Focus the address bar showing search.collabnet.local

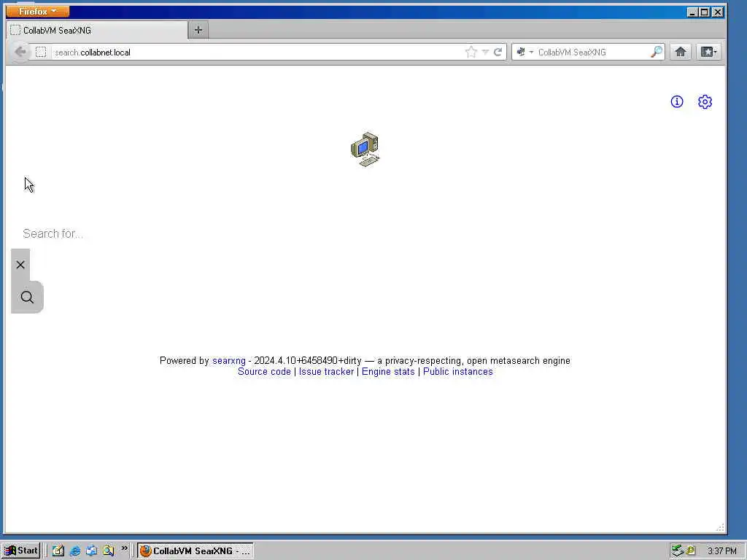[x=258, y=52]
